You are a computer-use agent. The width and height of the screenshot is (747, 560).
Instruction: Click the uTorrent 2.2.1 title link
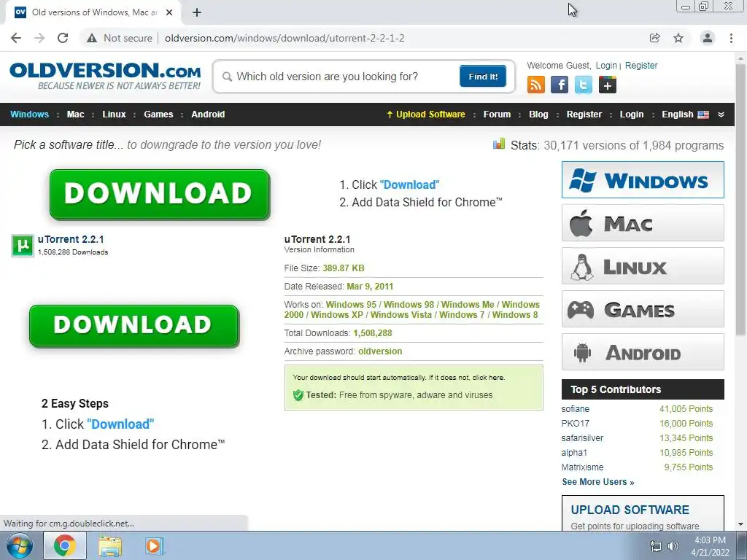pos(71,239)
